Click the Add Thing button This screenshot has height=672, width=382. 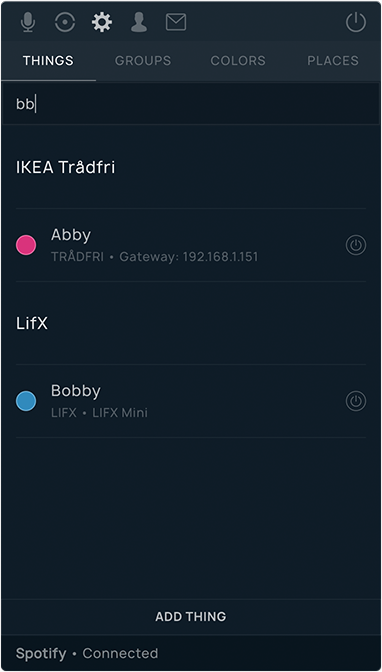(x=191, y=617)
